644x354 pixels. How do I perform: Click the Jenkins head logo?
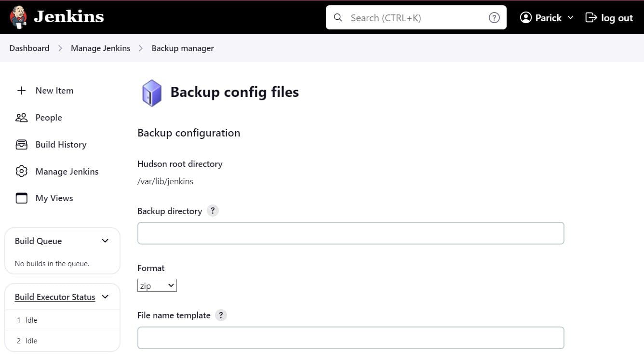point(18,16)
